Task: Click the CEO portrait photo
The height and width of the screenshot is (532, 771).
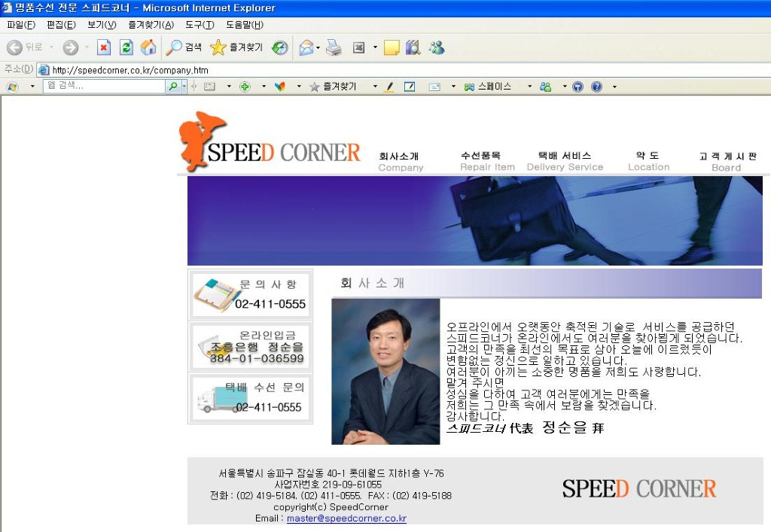Action: tap(385, 372)
